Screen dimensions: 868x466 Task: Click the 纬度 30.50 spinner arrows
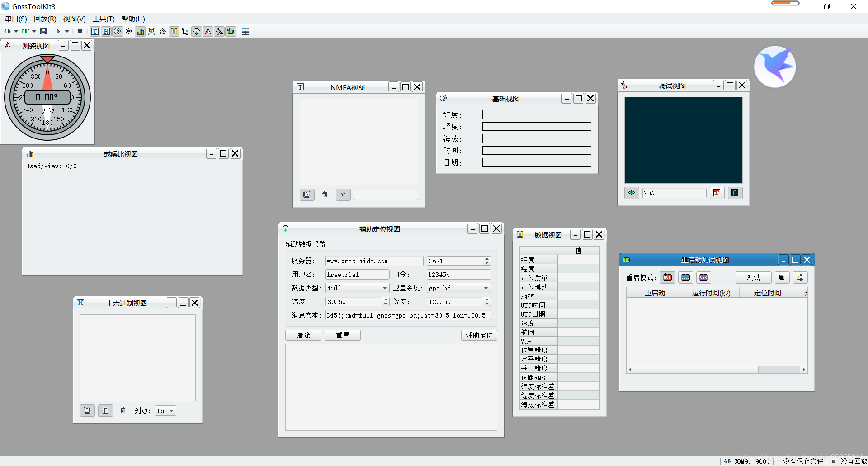pos(386,302)
